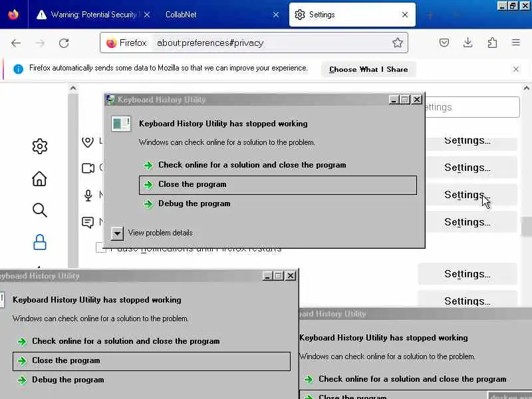532x399 pixels.
Task: Click the Camera permission icon
Action: (88, 168)
